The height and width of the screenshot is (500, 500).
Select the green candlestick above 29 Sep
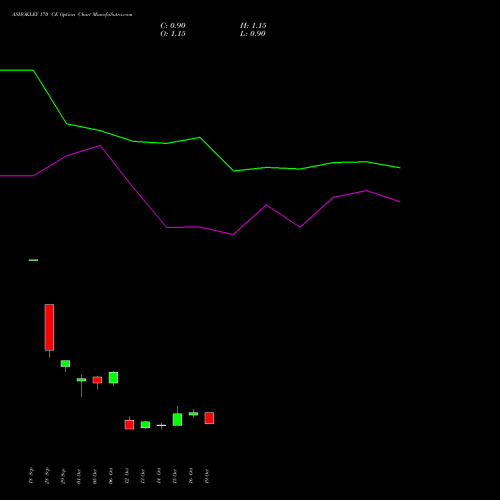pyautogui.click(x=65, y=364)
